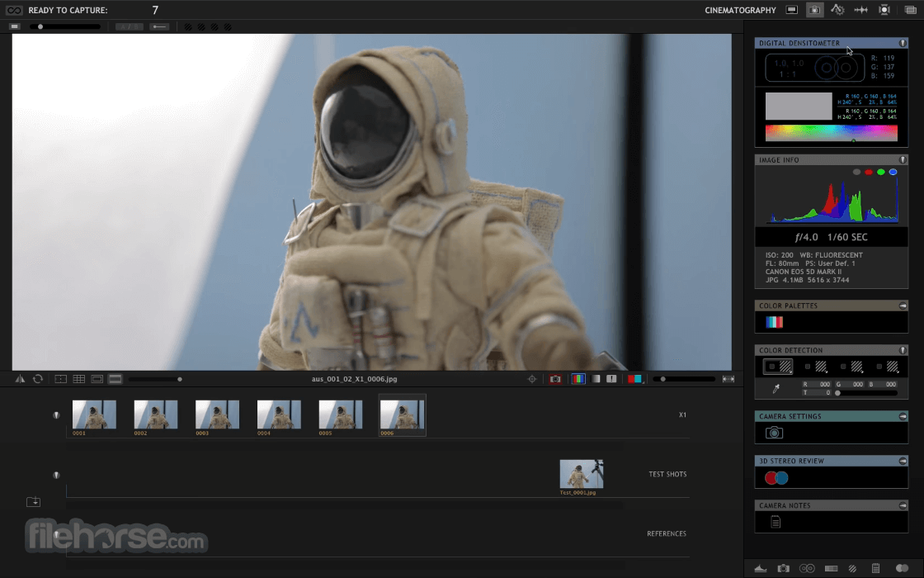The image size is (924, 578).
Task: Click the A / B comparison button
Action: coord(129,26)
